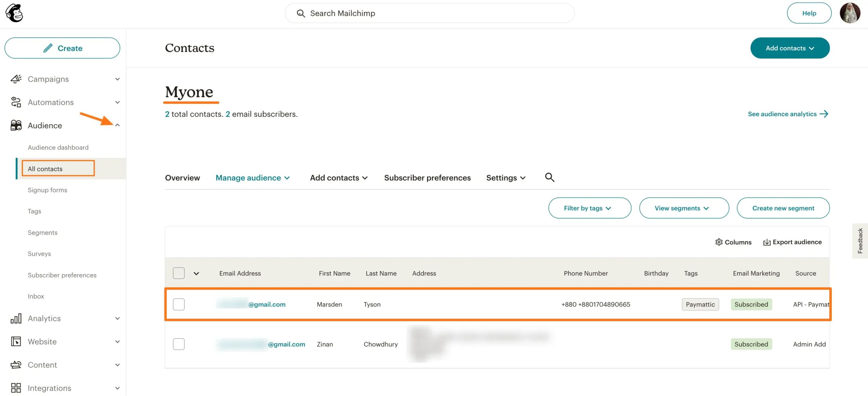The width and height of the screenshot is (868, 396).
Task: Select the Integrations grid icon
Action: click(16, 388)
